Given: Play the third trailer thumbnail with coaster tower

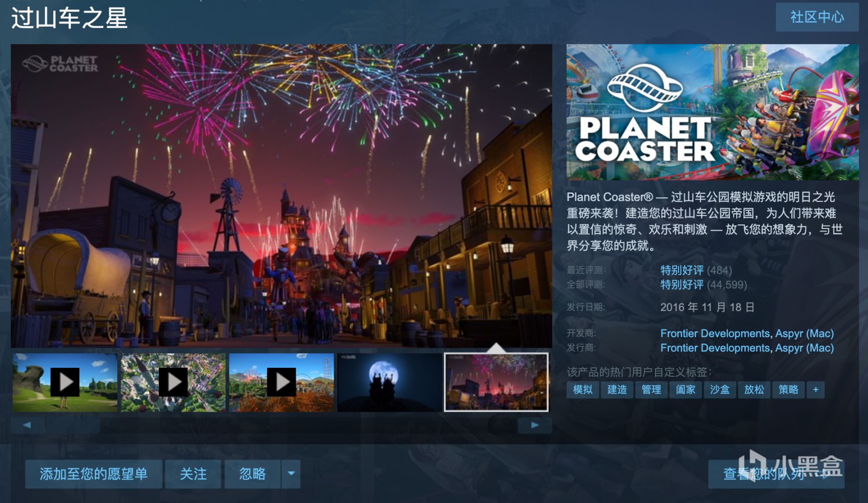Looking at the screenshot, I should (x=281, y=382).
